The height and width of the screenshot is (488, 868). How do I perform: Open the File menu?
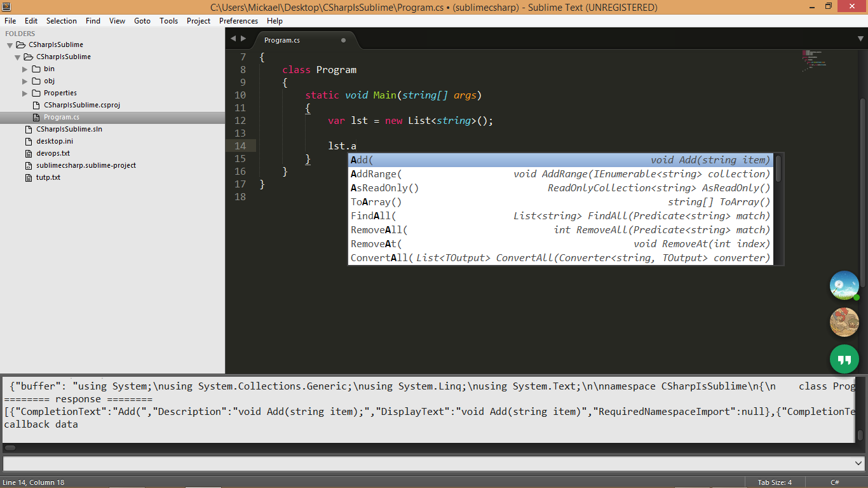click(x=10, y=21)
